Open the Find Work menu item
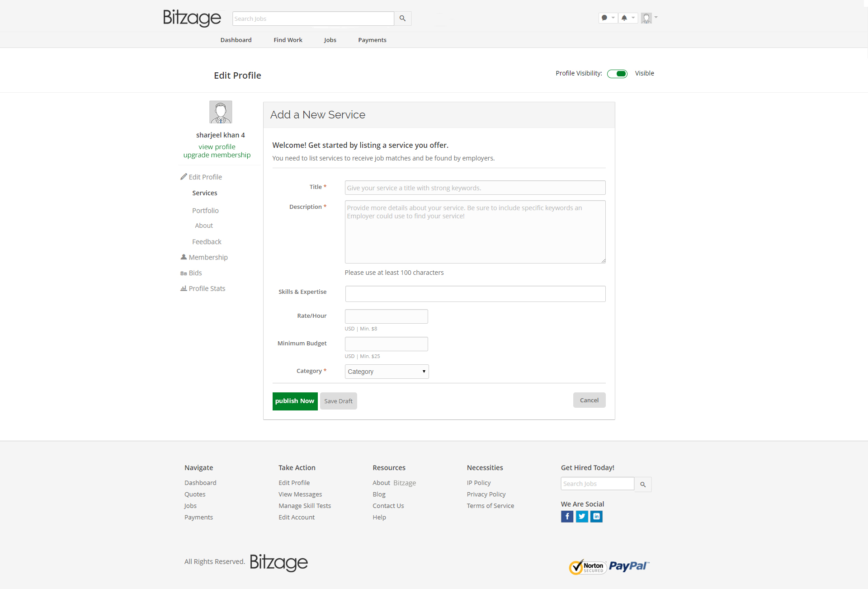 pyautogui.click(x=288, y=40)
